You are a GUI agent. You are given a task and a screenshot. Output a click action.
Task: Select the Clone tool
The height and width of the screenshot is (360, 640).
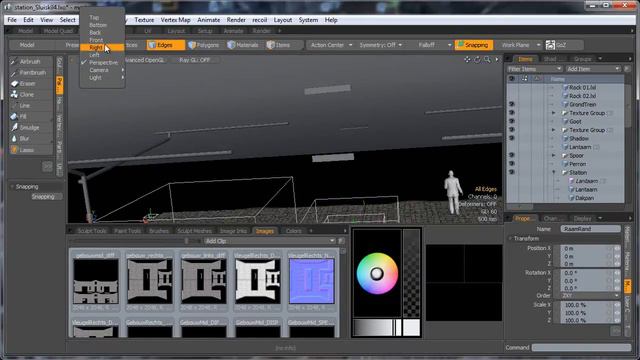coord(31,95)
